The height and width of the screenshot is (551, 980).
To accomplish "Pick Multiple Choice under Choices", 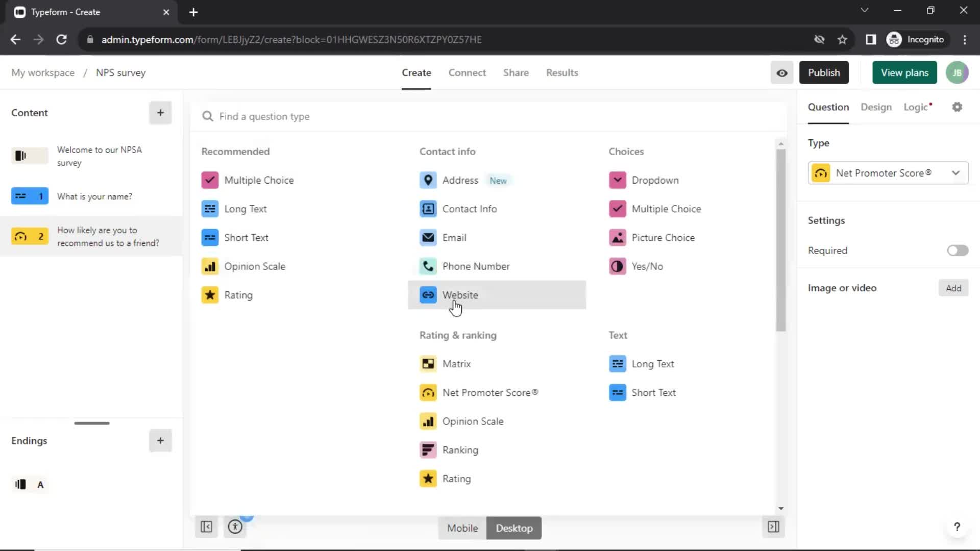I will pos(655,209).
